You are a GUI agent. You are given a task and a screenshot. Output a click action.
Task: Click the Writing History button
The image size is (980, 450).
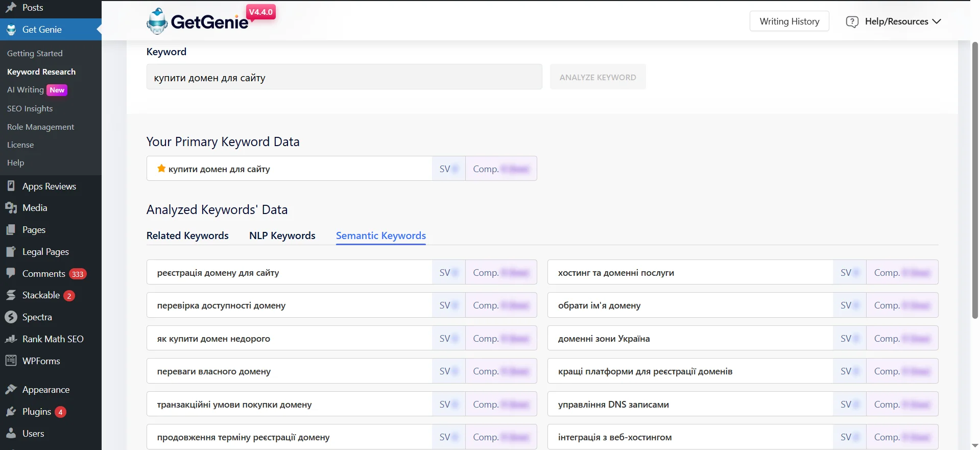(x=789, y=21)
